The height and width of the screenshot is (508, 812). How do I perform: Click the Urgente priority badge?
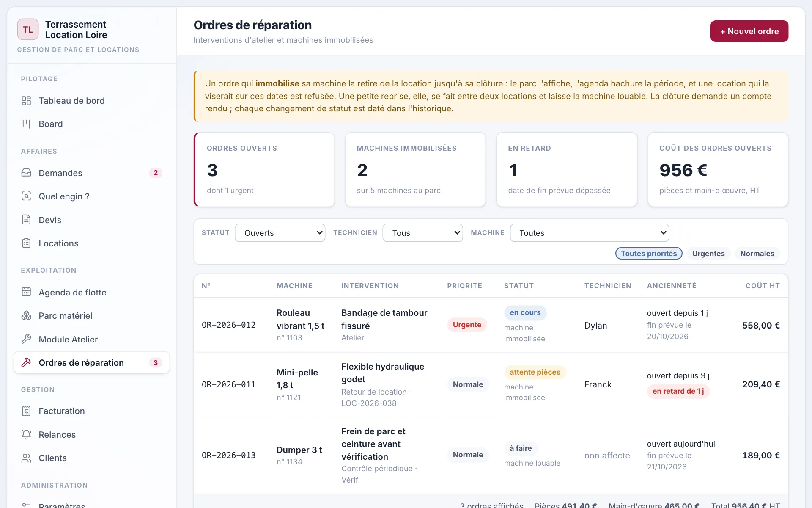467,325
